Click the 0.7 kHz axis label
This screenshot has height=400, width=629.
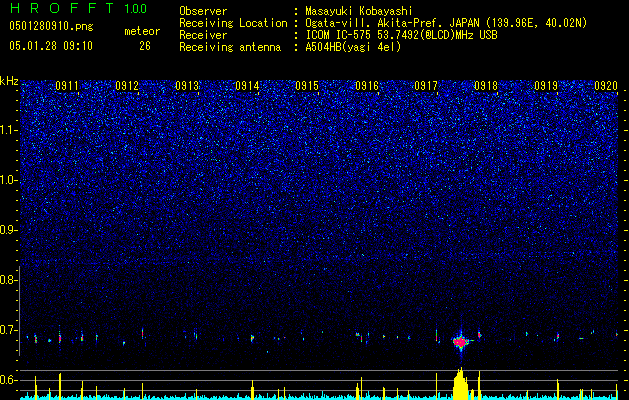9,330
